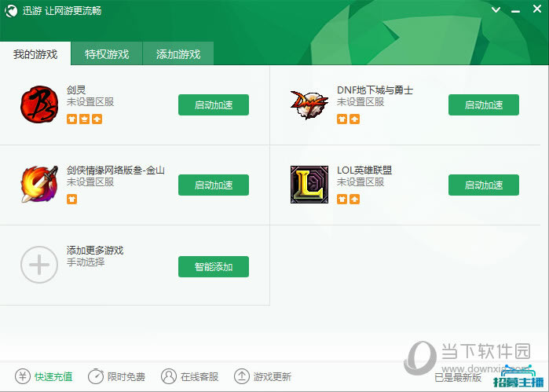Click the 剑灵 game title

pyautogui.click(x=76, y=90)
